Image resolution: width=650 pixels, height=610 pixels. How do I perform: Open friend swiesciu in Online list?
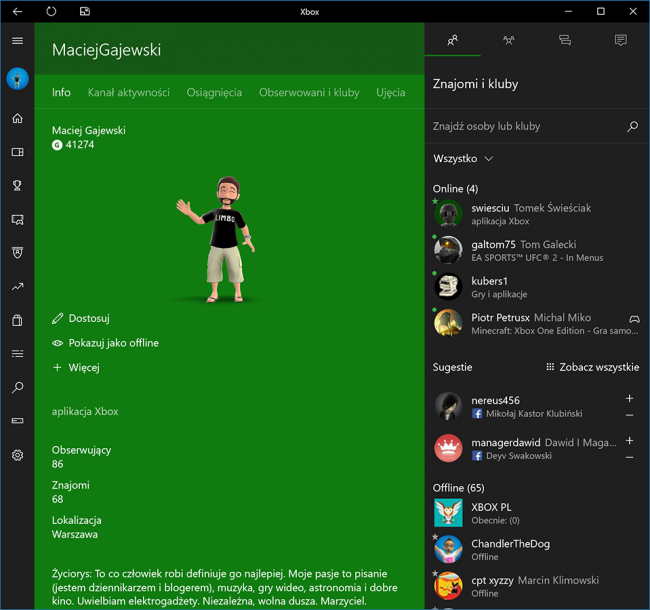tap(536, 214)
